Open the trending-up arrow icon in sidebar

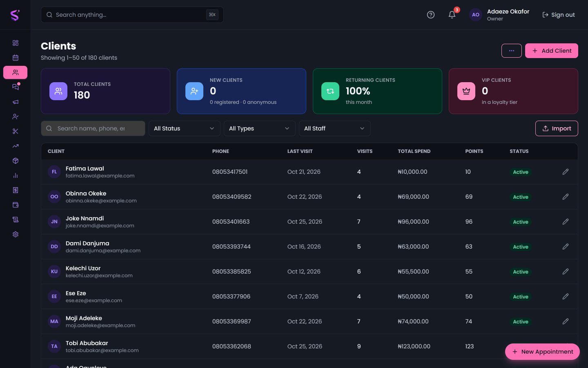coord(16,146)
